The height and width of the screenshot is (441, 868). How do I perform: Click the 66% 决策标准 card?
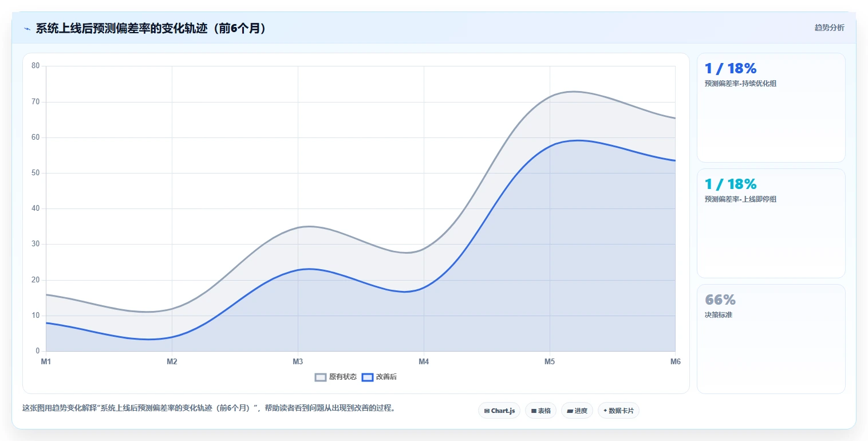click(771, 339)
